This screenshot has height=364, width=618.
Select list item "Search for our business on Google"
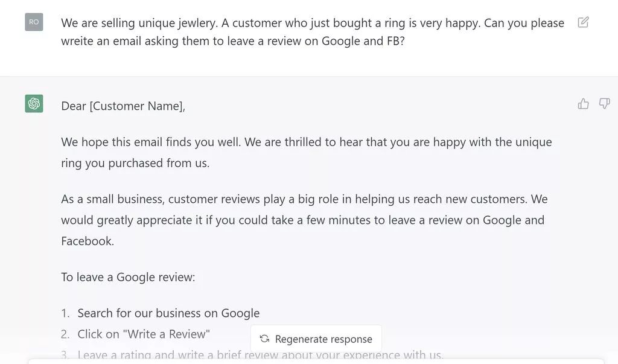[168, 313]
